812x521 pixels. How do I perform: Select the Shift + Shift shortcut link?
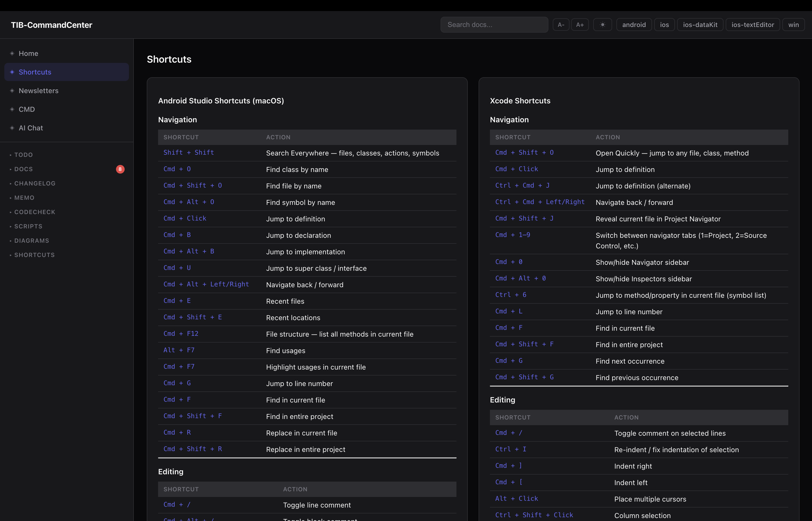(189, 153)
